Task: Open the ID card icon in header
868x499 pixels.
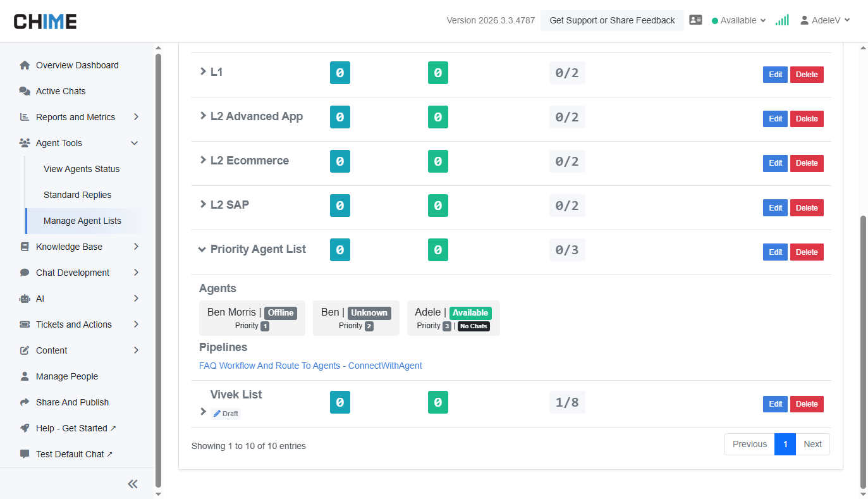Action: point(695,20)
